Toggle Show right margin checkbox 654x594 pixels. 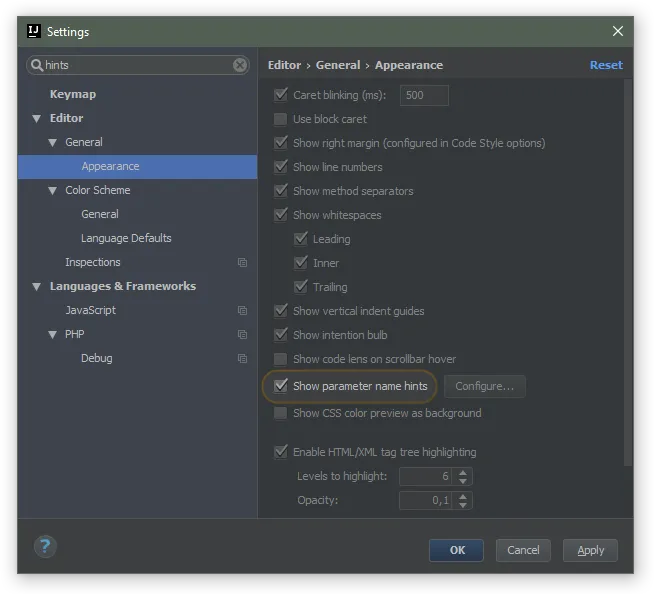tap(281, 143)
